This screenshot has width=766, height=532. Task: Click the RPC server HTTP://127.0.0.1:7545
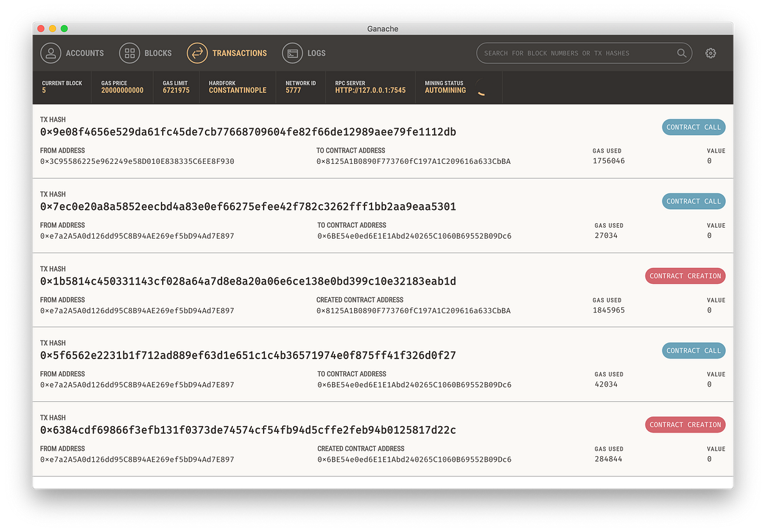370,91
